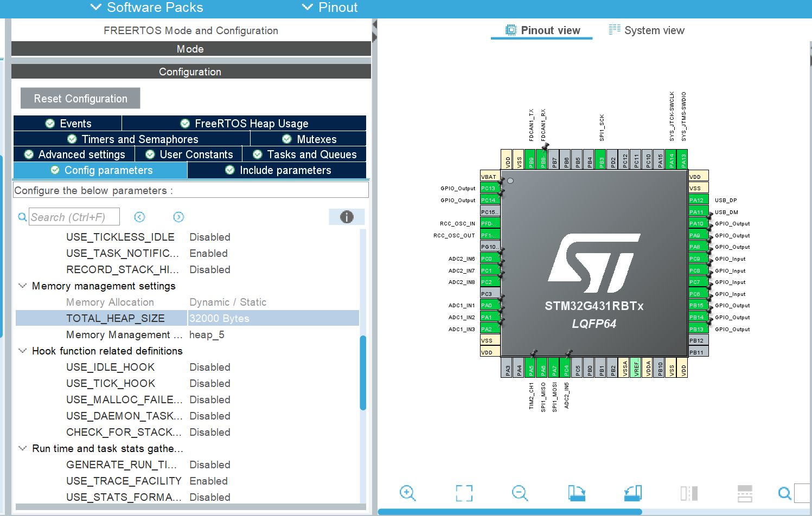Screen dimensions: 812x516
Task: Select the RECORD_STACK_HI... parameter
Action: tap(123, 269)
